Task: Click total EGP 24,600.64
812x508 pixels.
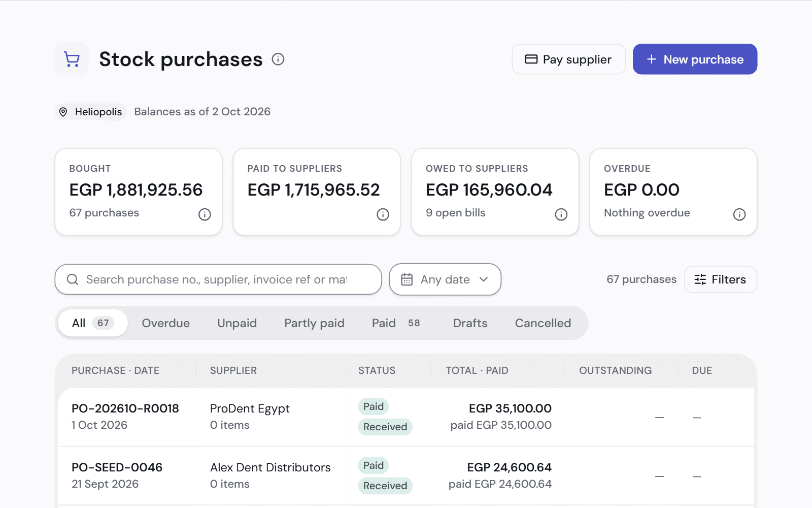Action: [x=509, y=467]
